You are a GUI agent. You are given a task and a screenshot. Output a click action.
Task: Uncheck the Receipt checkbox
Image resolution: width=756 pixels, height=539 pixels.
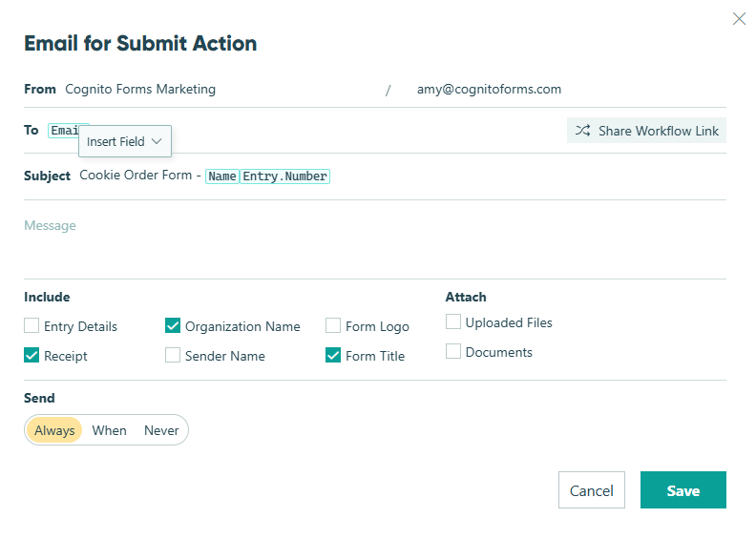(31, 356)
